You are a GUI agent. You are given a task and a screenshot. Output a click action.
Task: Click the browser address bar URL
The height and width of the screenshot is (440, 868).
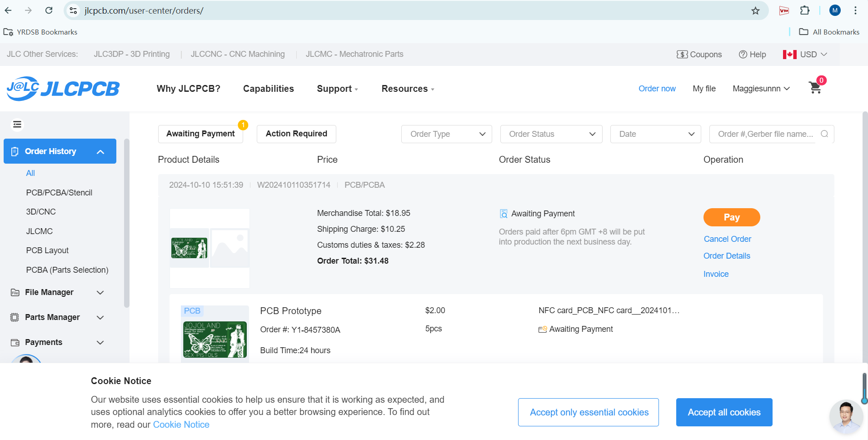tap(144, 10)
